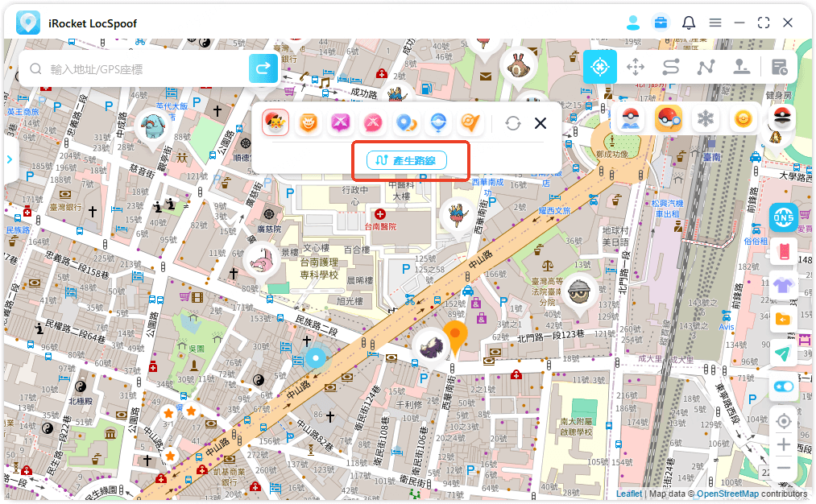Click the blue Pokestop pin icon
The width and height of the screenshot is (816, 504).
pos(438,123)
